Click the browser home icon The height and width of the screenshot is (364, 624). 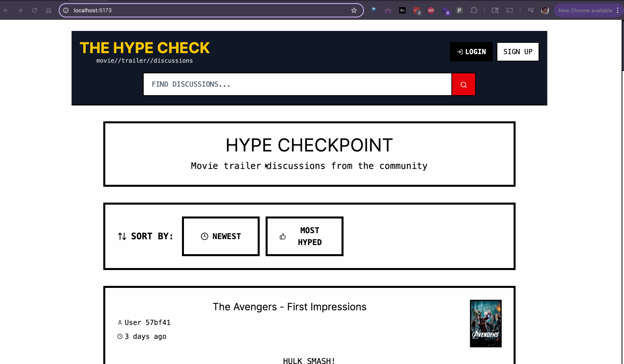(49, 10)
